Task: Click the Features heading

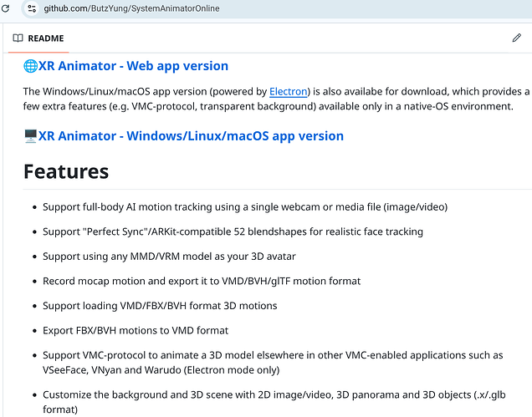Action: coord(66,171)
